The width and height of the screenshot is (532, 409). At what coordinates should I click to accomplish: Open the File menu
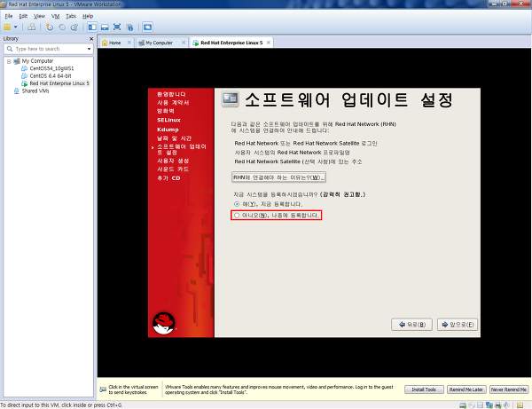9,16
